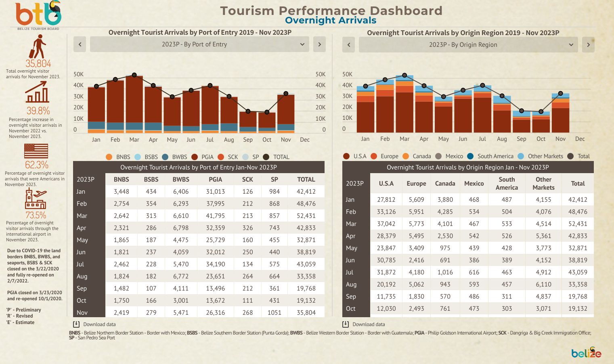Click the U.S.A column header in table

(386, 184)
